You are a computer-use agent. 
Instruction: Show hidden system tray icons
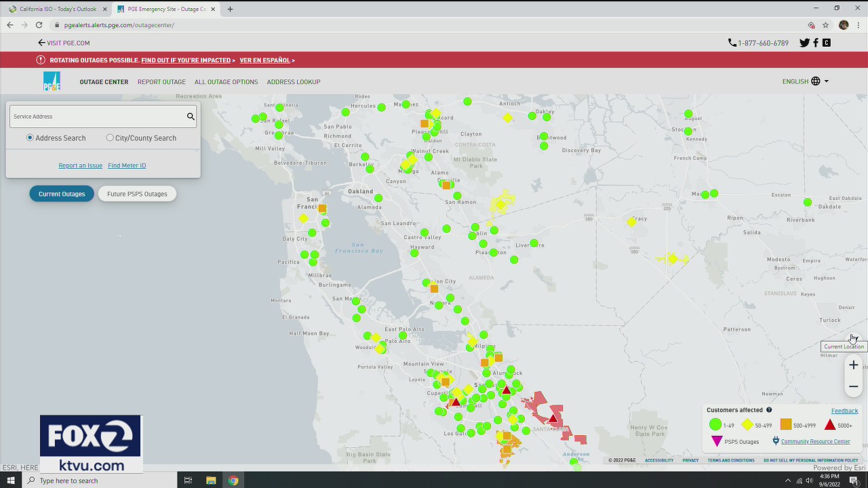(x=788, y=481)
